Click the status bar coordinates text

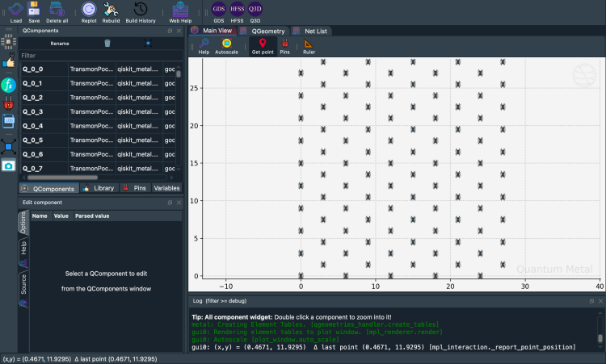pos(80,359)
